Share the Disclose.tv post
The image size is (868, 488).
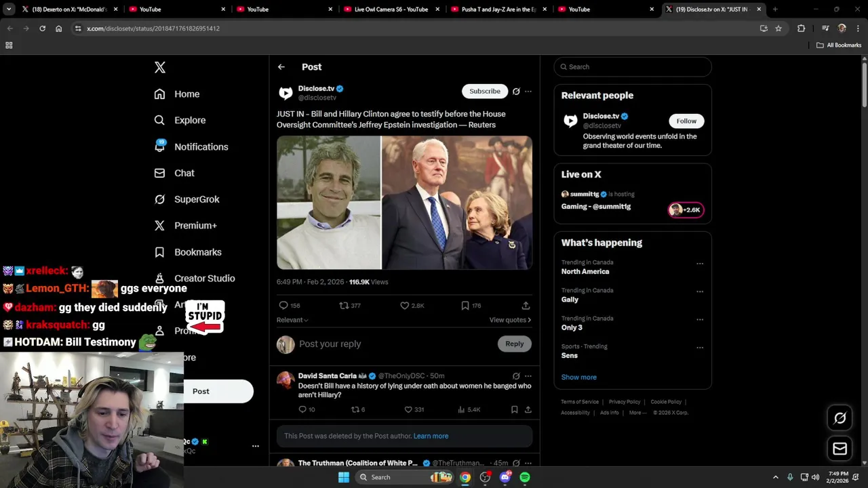526,306
